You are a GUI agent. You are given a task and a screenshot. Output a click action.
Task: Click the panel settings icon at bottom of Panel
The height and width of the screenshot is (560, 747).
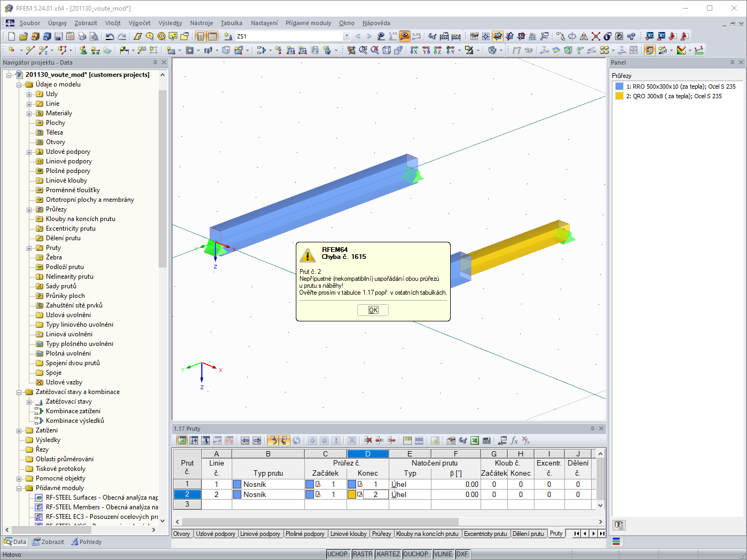coord(619,525)
